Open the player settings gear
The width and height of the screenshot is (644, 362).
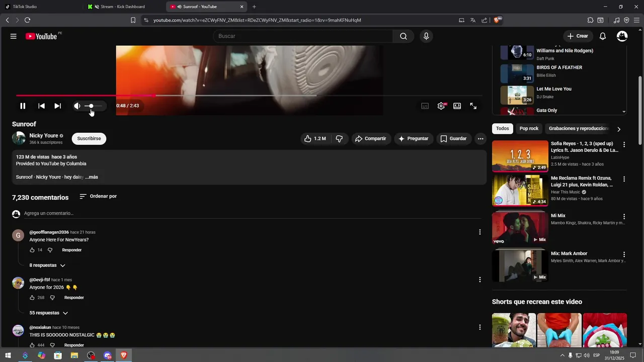point(441,106)
